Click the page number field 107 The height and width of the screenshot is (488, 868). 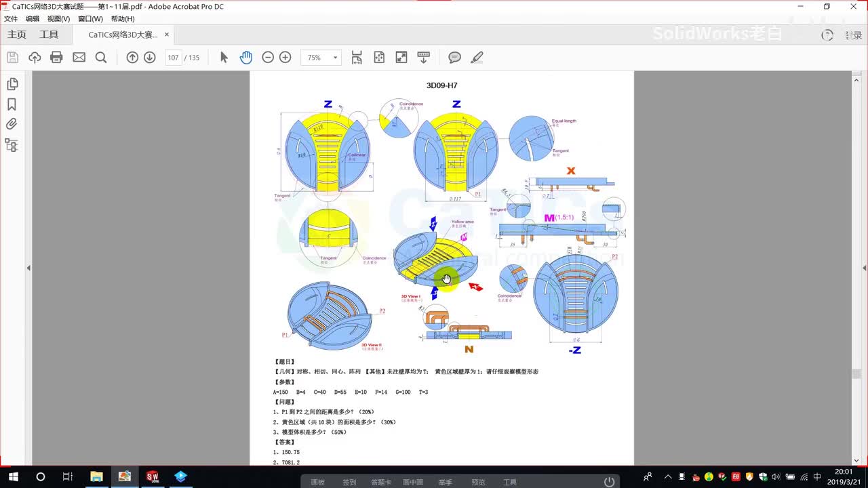click(174, 58)
